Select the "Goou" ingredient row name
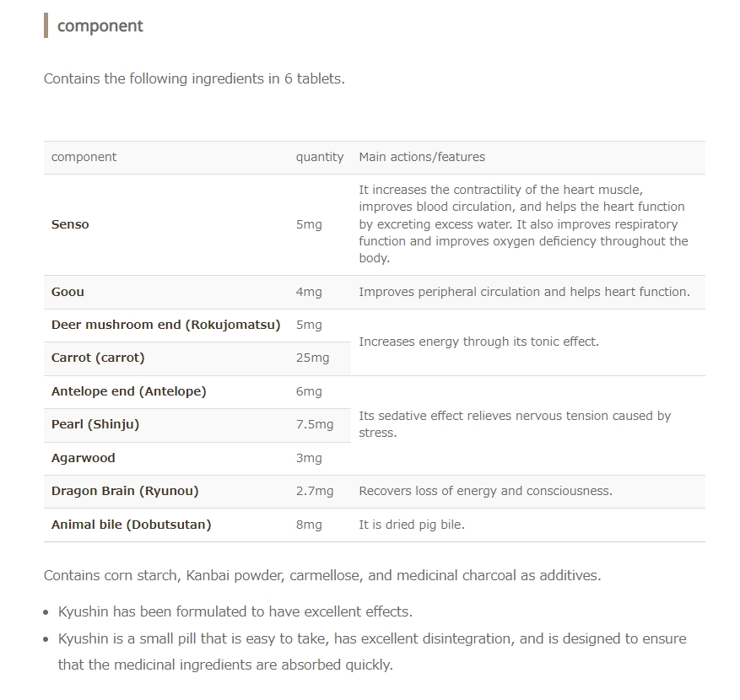Image resolution: width=740 pixels, height=700 pixels. coord(68,292)
